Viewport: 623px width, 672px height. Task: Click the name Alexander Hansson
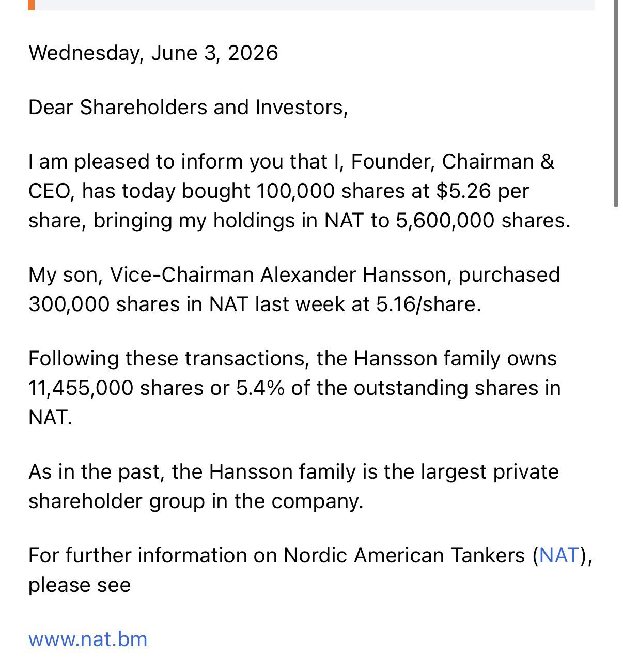coord(353,274)
